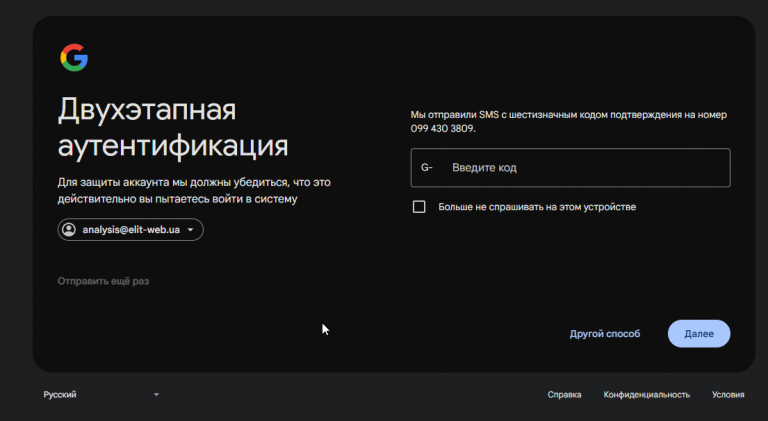The image size is (768, 421).
Task: Click the 'Двухэтапная аутентификация' heading
Action: (x=173, y=127)
